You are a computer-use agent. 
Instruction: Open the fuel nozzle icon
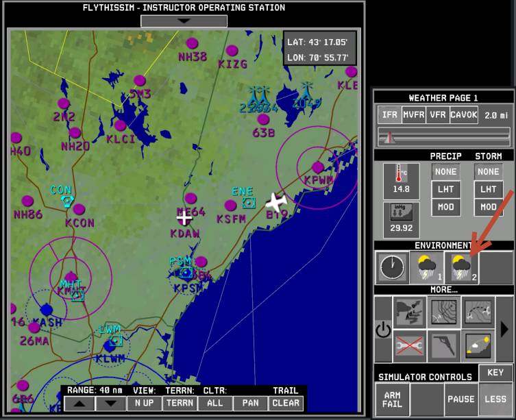pos(444,346)
